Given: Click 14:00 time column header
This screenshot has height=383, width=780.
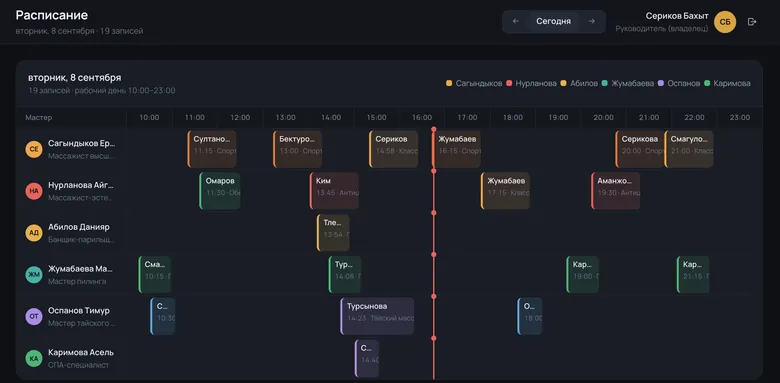Looking at the screenshot, I should [x=331, y=117].
